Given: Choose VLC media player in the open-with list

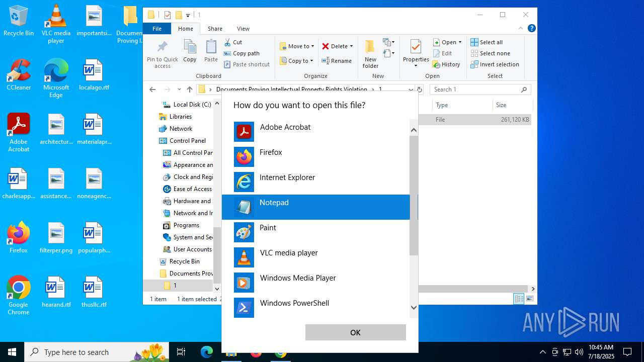Looking at the screenshot, I should (x=316, y=257).
